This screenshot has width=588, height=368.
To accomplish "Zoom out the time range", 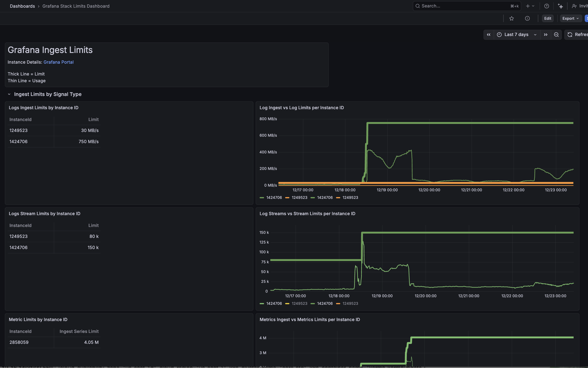I will [x=556, y=35].
